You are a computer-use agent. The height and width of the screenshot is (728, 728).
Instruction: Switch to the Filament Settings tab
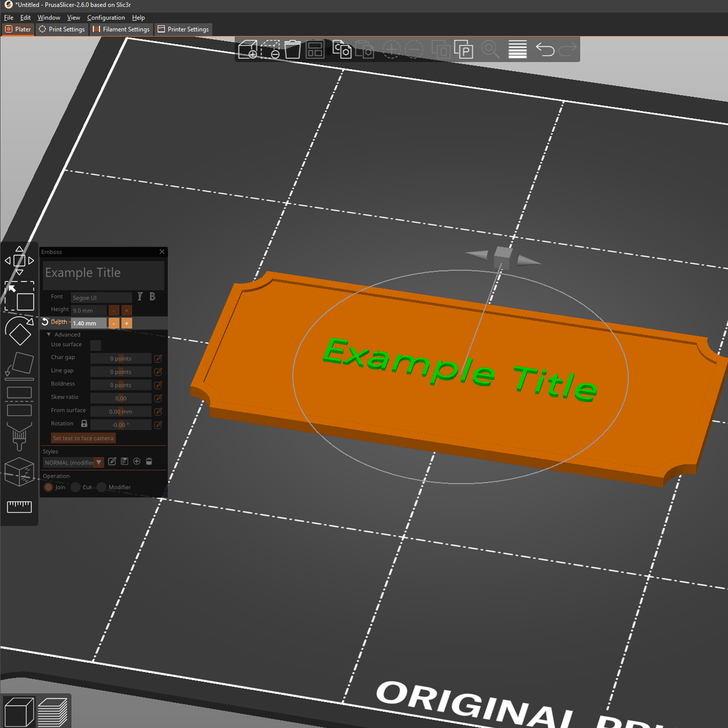pos(122,29)
